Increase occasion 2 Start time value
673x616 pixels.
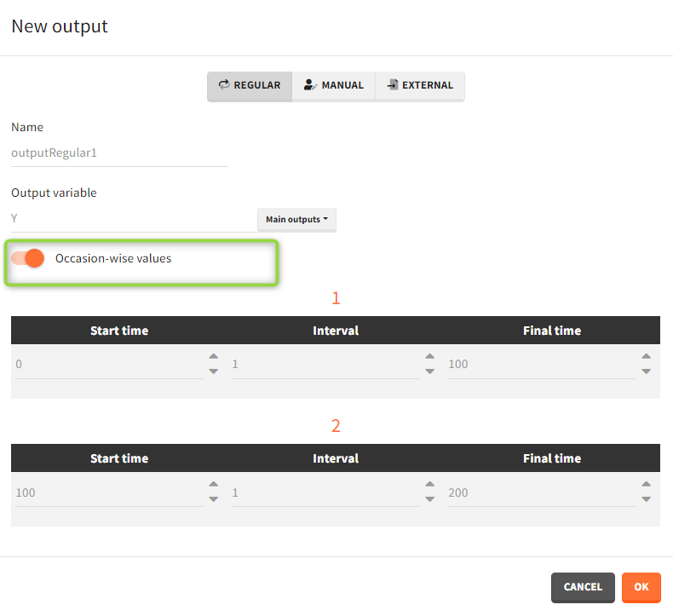(213, 486)
